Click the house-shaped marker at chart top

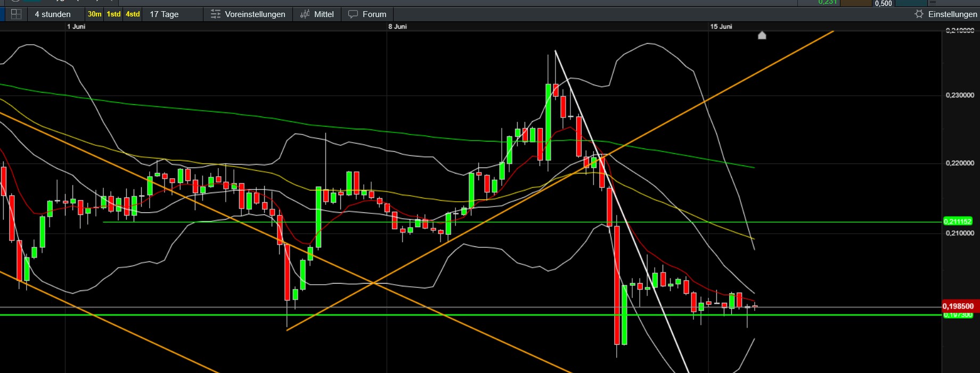coord(762,35)
